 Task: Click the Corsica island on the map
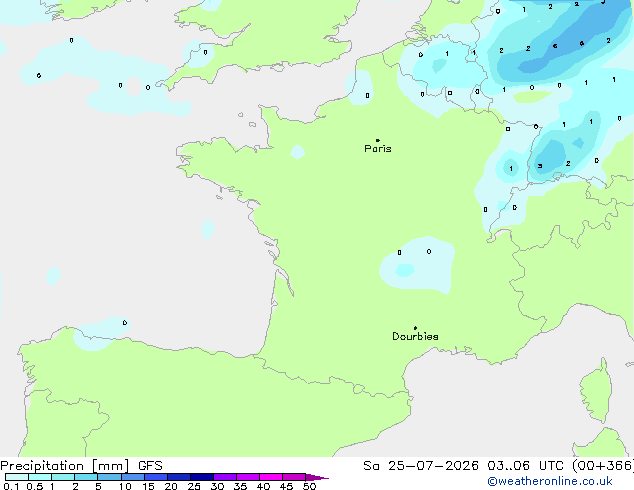(596, 393)
